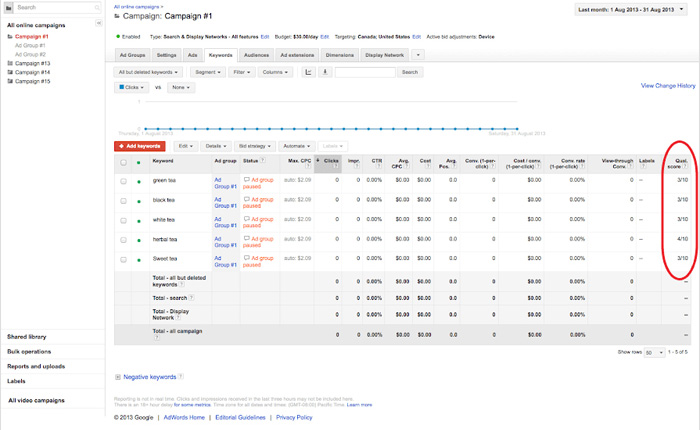Click the folder icon beside the search box
The image size is (700, 430).
pyautogui.click(x=8, y=8)
